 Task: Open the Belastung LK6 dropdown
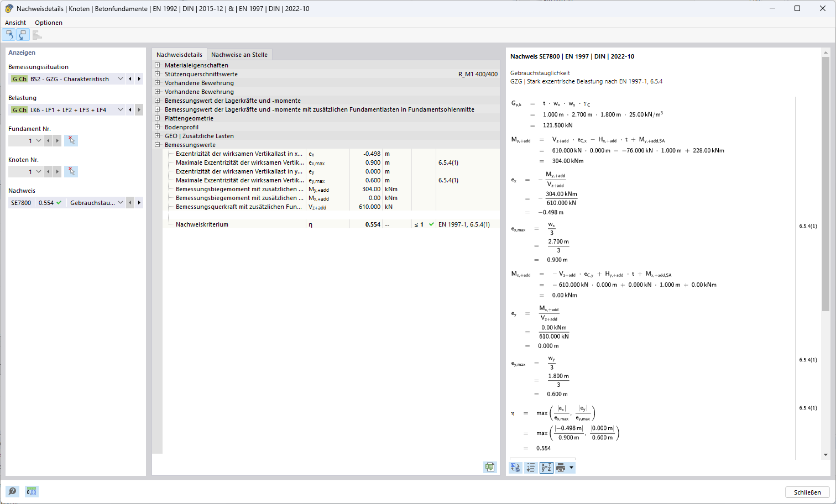120,110
